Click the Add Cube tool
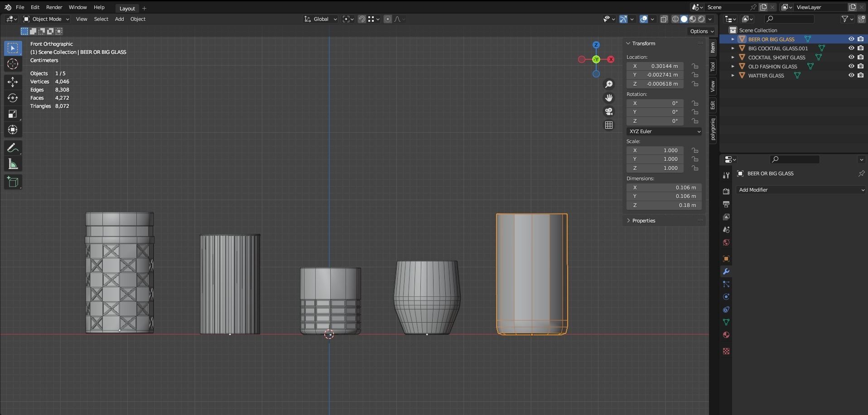868x415 pixels. 13,182
